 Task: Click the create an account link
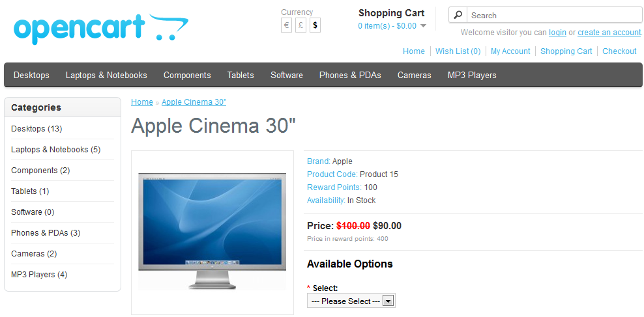609,33
